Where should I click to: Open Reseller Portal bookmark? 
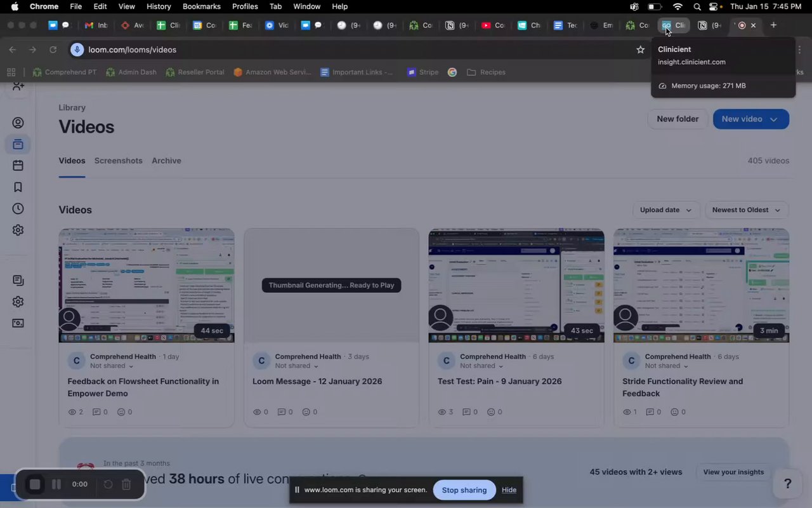click(x=195, y=72)
